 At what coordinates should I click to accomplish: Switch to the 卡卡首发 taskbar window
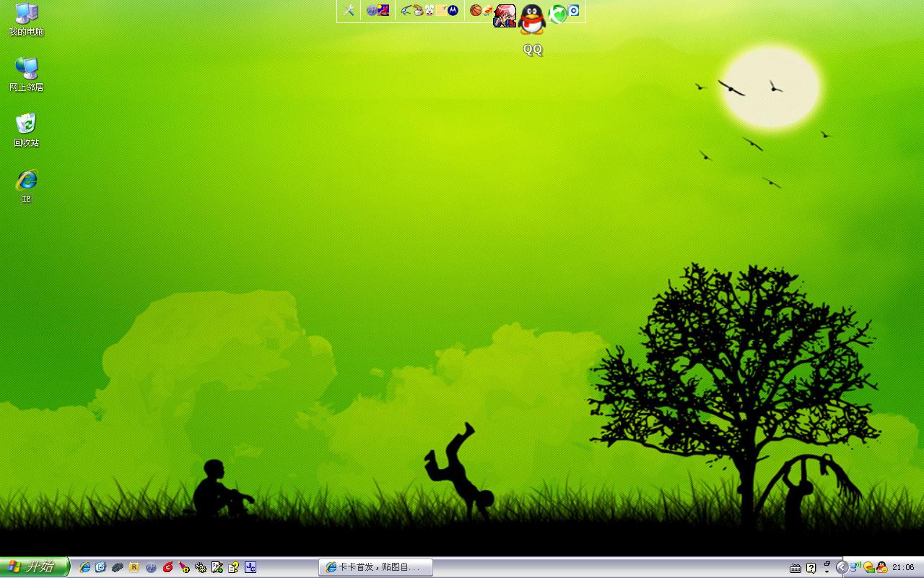click(375, 567)
